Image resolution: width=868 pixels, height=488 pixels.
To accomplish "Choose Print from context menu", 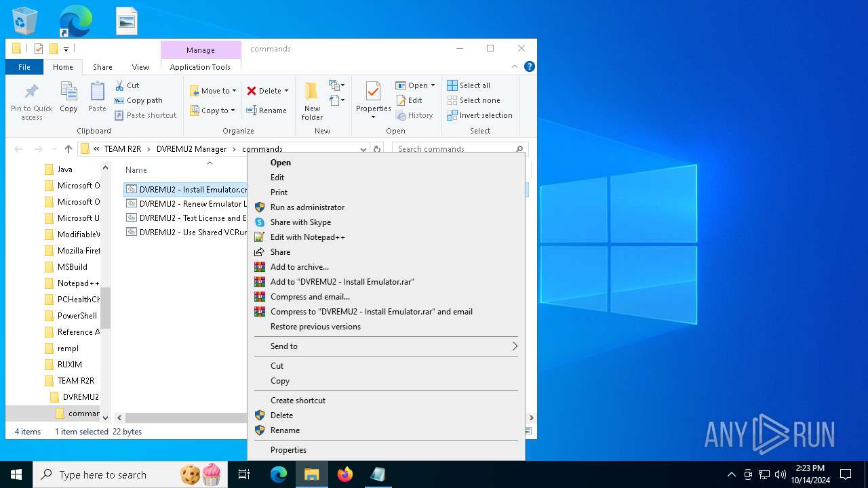I will (x=386, y=192).
